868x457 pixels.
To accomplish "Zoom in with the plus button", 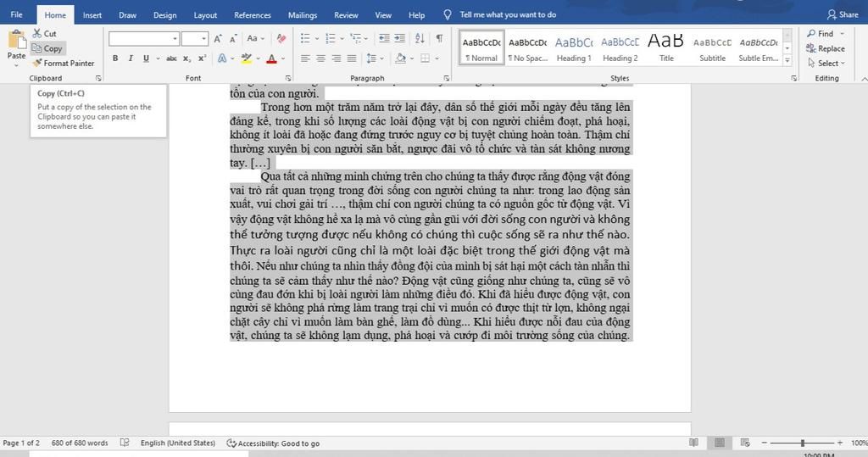I will click(840, 443).
